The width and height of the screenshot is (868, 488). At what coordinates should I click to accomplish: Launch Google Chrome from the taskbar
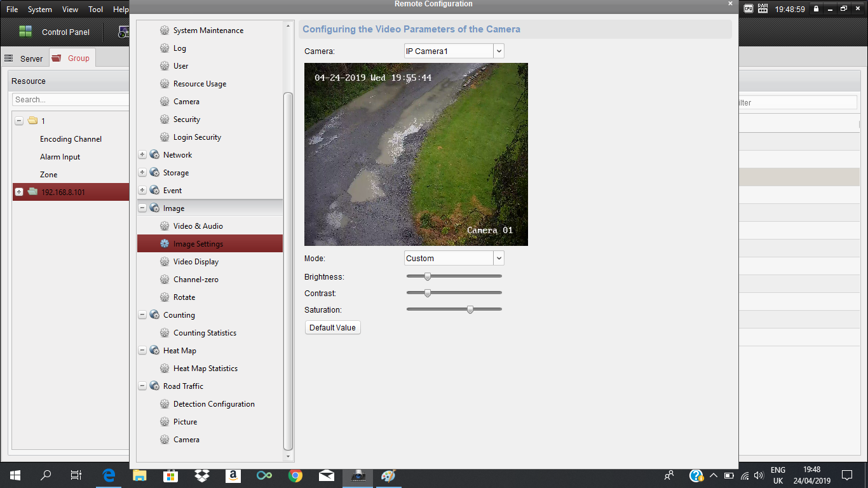pos(295,475)
